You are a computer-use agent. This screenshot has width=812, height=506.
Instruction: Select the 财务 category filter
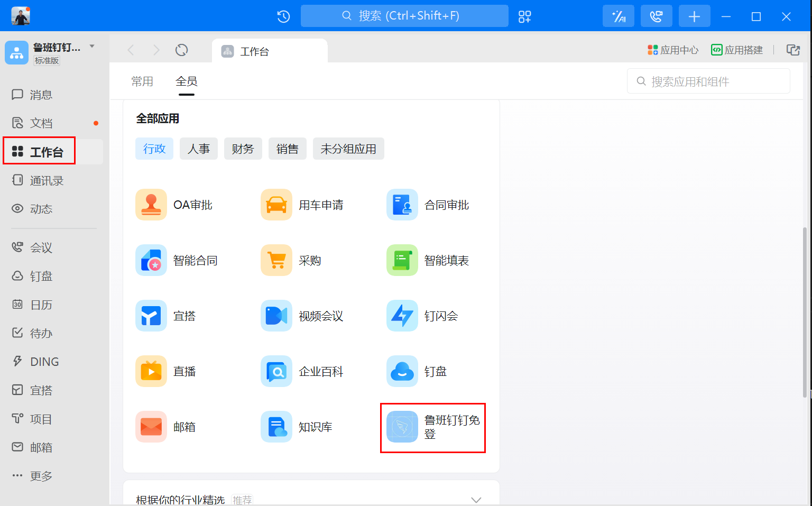coord(243,149)
